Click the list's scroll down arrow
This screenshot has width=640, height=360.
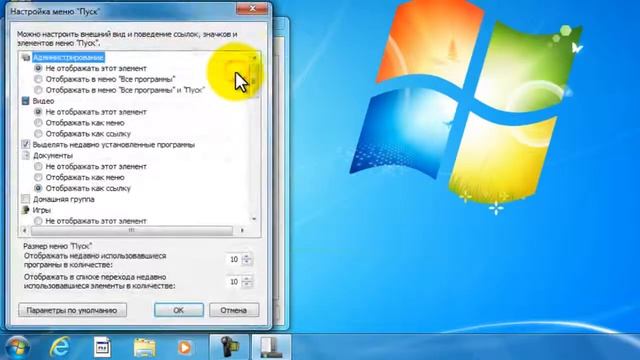pos(254,219)
